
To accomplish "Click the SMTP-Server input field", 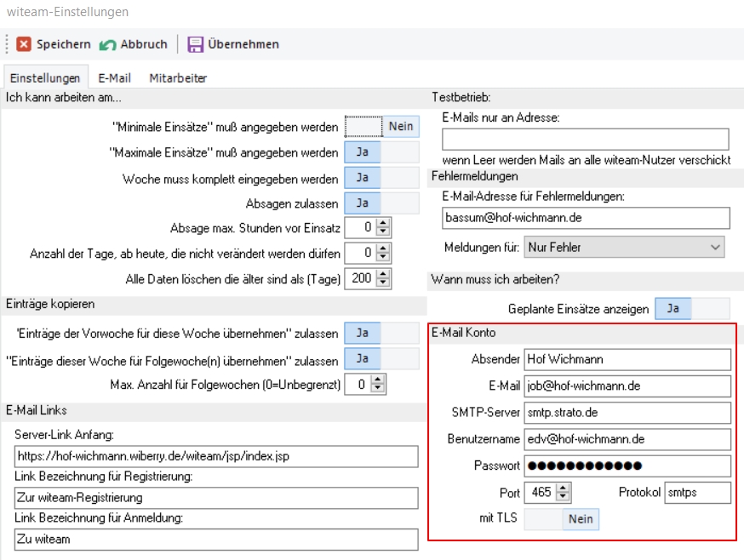I will (627, 413).
